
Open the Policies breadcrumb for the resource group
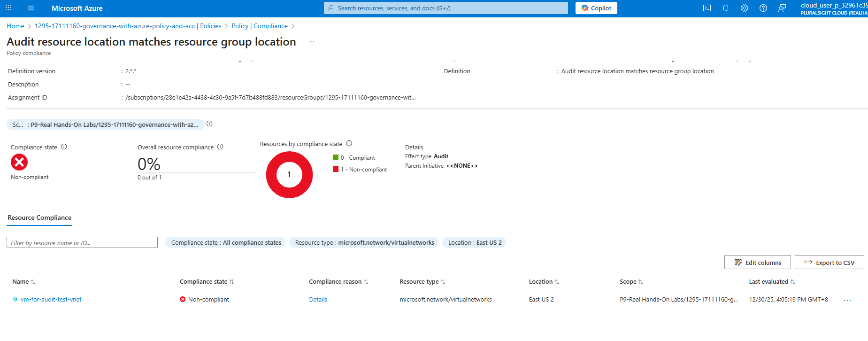coord(128,26)
